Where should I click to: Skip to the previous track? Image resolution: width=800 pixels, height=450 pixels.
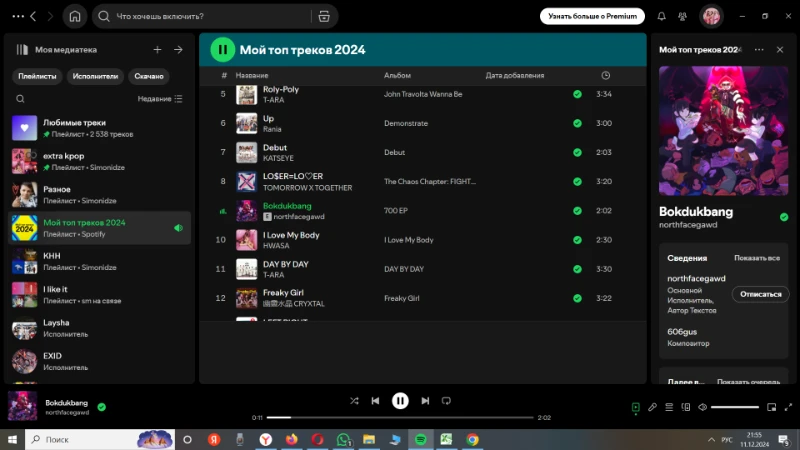[375, 401]
